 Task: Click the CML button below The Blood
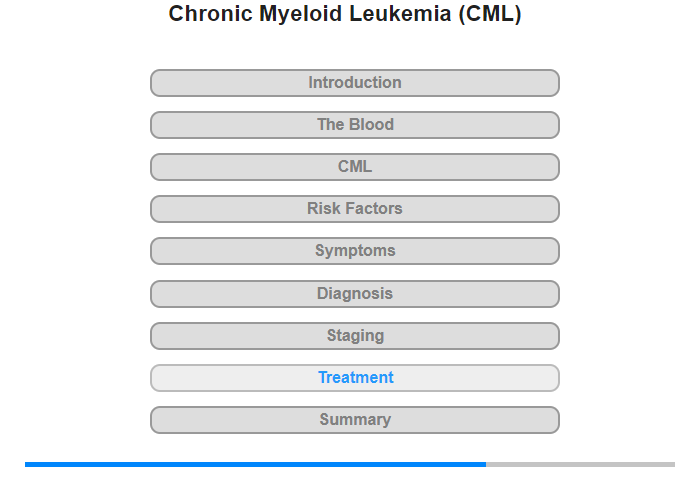tap(355, 167)
